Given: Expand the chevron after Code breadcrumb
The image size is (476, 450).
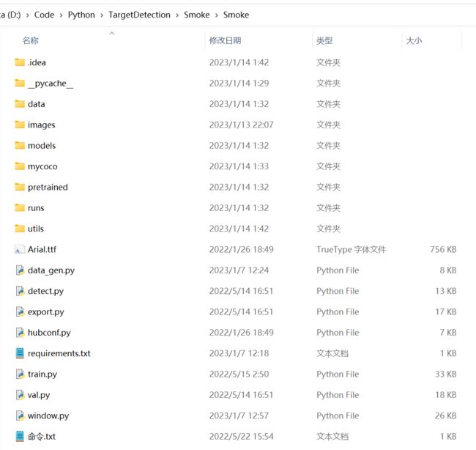Looking at the screenshot, I should [x=61, y=15].
